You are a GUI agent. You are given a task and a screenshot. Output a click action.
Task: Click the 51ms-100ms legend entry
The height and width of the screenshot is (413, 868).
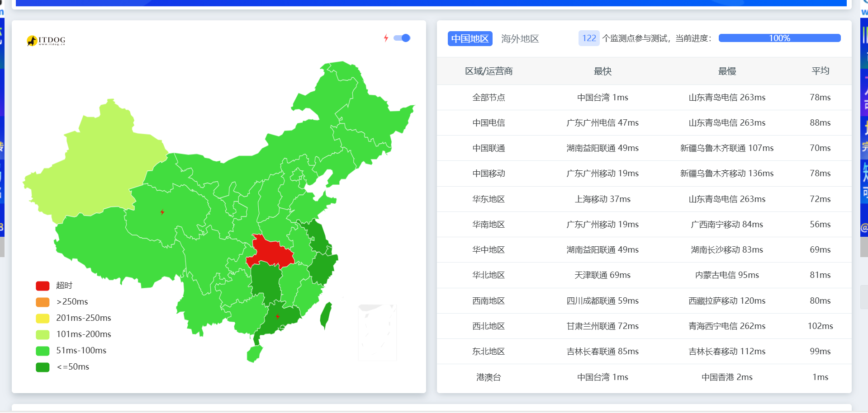click(81, 351)
